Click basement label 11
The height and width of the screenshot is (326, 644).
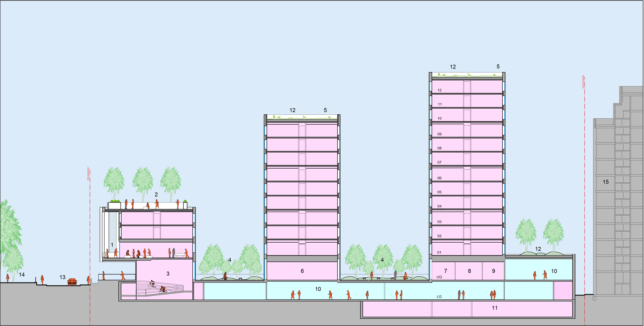[495, 308]
